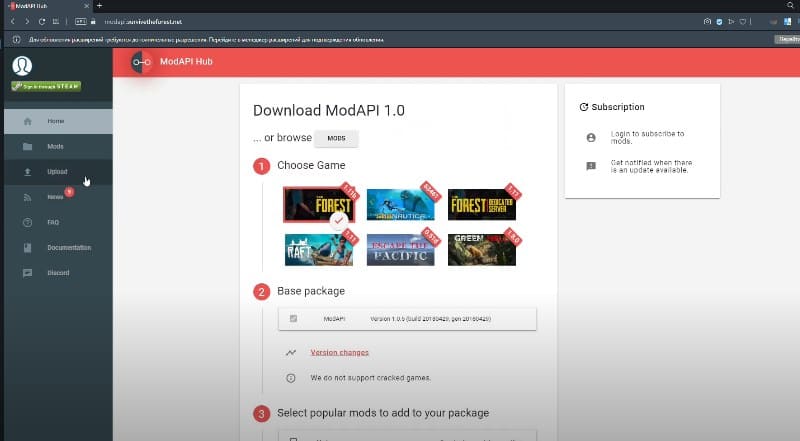Reload the page with refresh icon

pyautogui.click(x=42, y=21)
